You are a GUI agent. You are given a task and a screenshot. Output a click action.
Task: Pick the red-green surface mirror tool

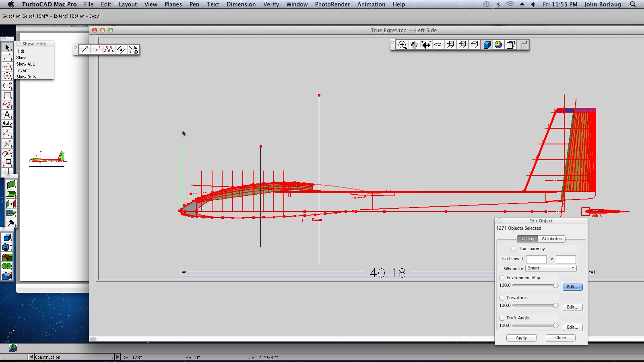click(x=11, y=204)
